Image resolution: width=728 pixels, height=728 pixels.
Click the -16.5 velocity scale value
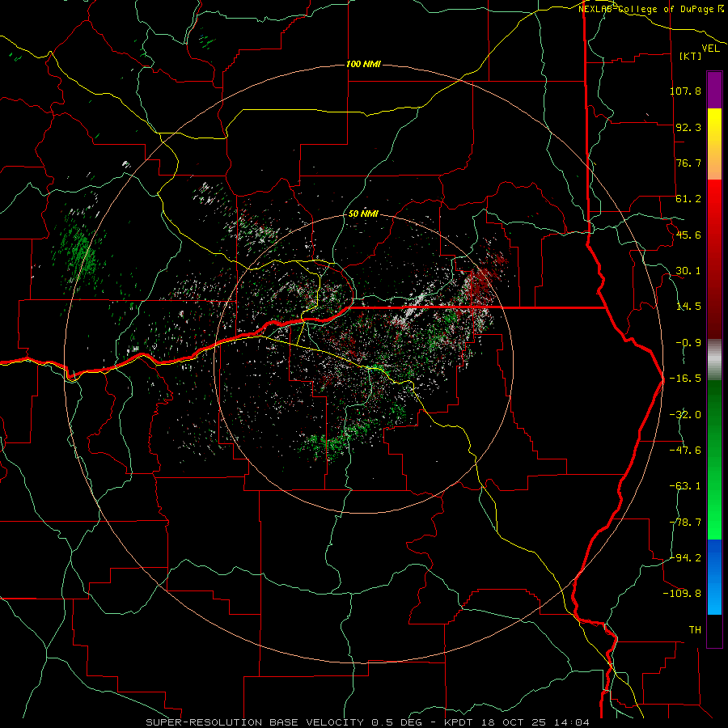[x=685, y=379]
